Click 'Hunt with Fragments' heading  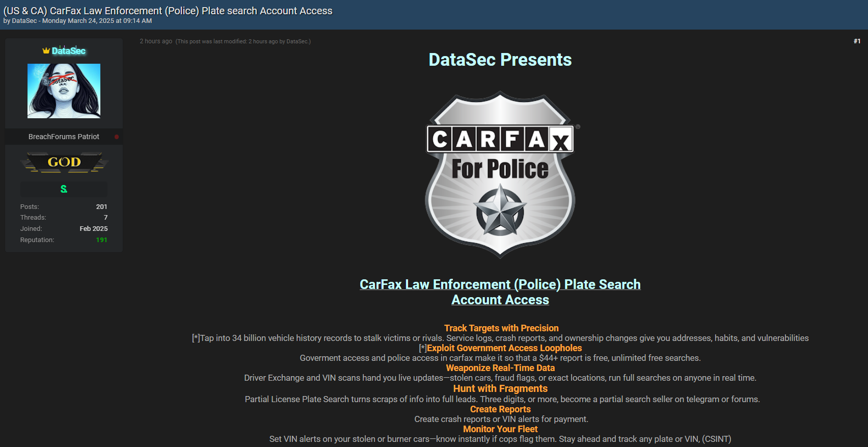click(x=500, y=388)
